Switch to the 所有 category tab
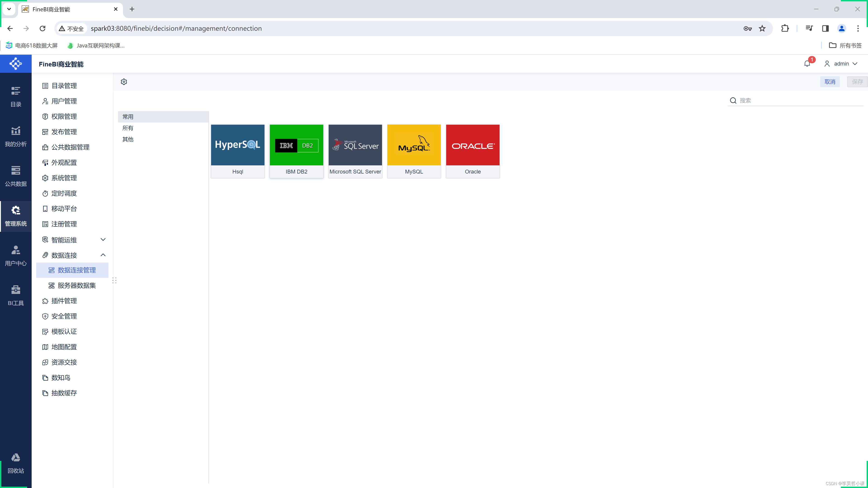The height and width of the screenshot is (488, 868). pos(128,128)
